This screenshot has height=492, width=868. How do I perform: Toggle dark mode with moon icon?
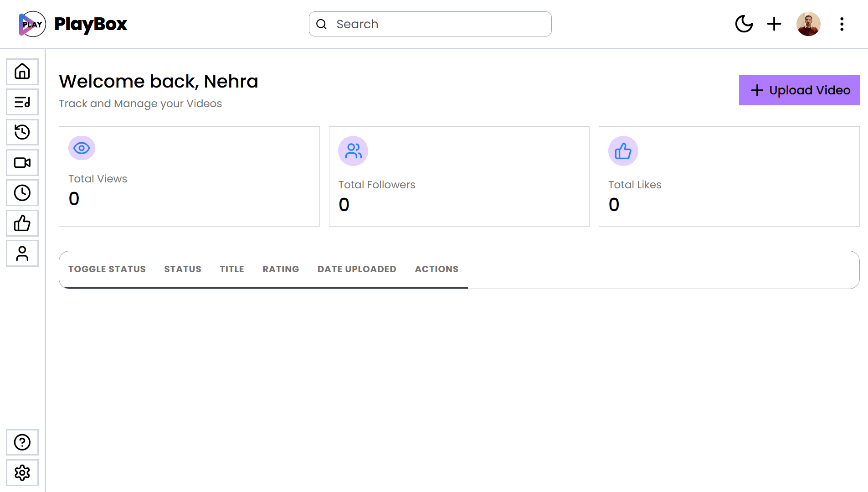(744, 24)
